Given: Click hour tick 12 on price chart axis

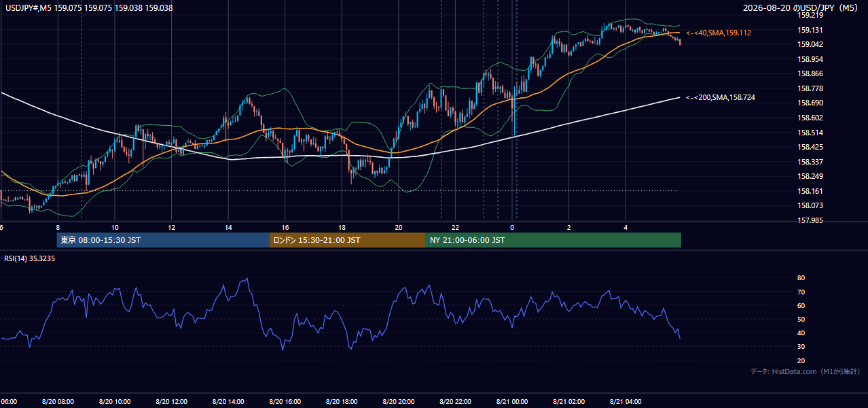Looking at the screenshot, I should coord(171,228).
